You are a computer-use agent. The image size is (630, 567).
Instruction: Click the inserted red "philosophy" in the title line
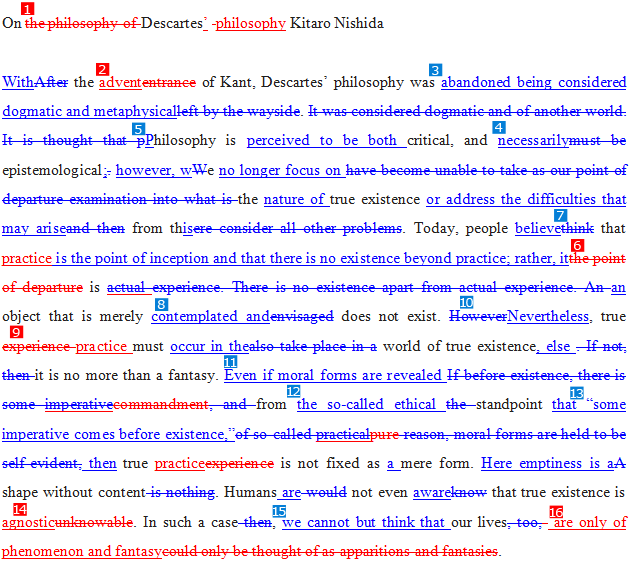pyautogui.click(x=250, y=23)
